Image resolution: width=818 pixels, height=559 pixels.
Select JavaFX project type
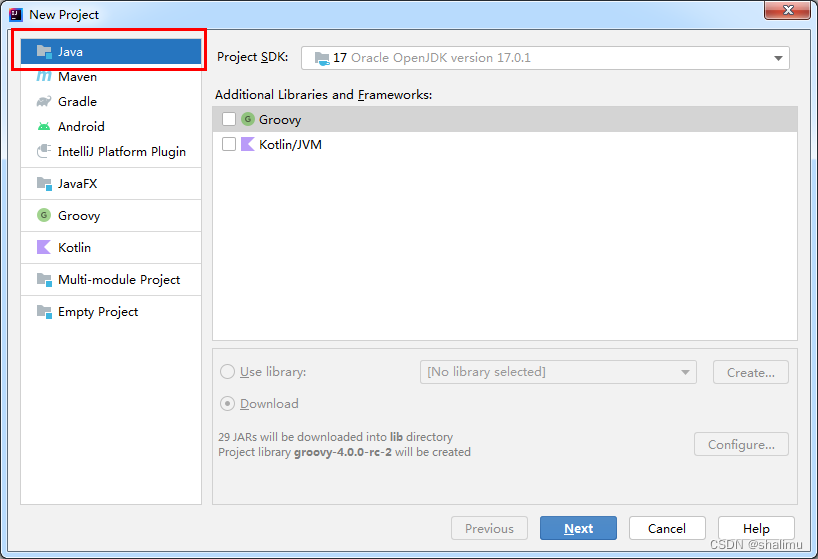tap(111, 184)
